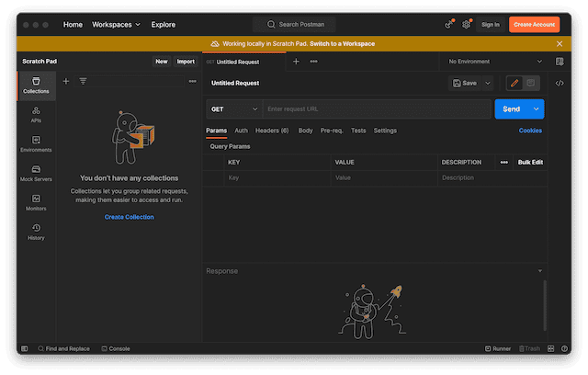Switch to the Headers (6) tab

pos(272,131)
